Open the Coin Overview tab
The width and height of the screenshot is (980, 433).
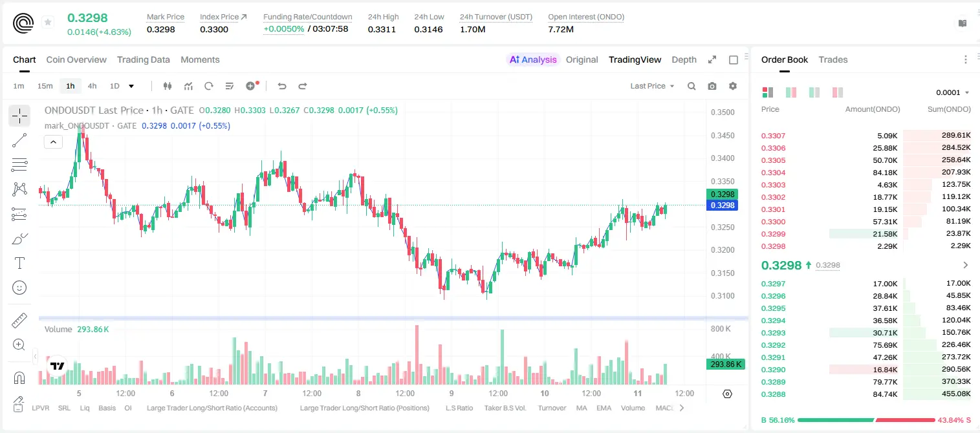76,59
